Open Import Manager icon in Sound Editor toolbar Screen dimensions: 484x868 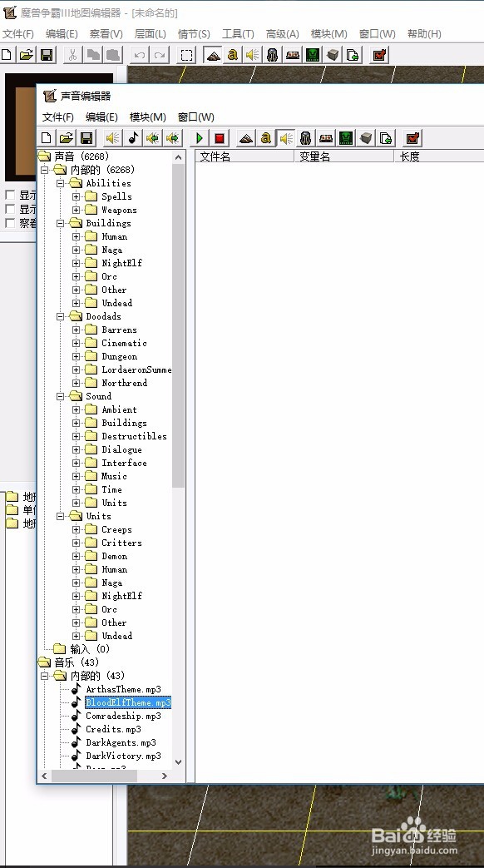coord(386,138)
